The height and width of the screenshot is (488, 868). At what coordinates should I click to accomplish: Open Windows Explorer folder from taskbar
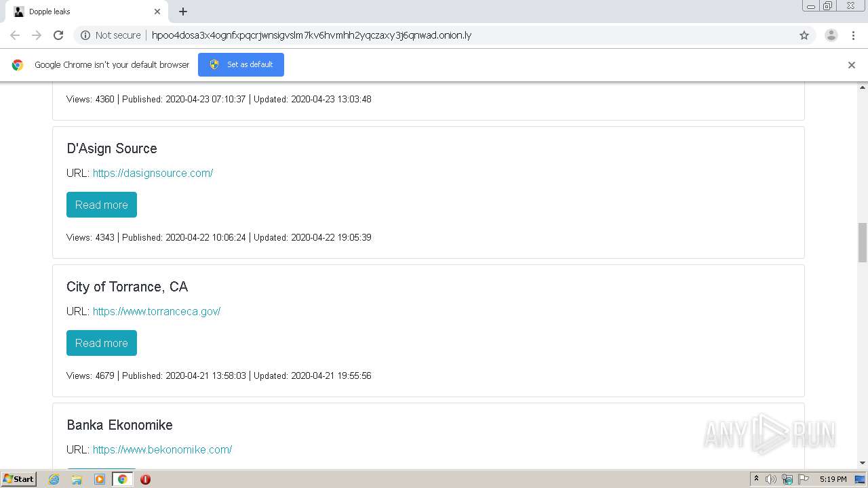[77, 479]
